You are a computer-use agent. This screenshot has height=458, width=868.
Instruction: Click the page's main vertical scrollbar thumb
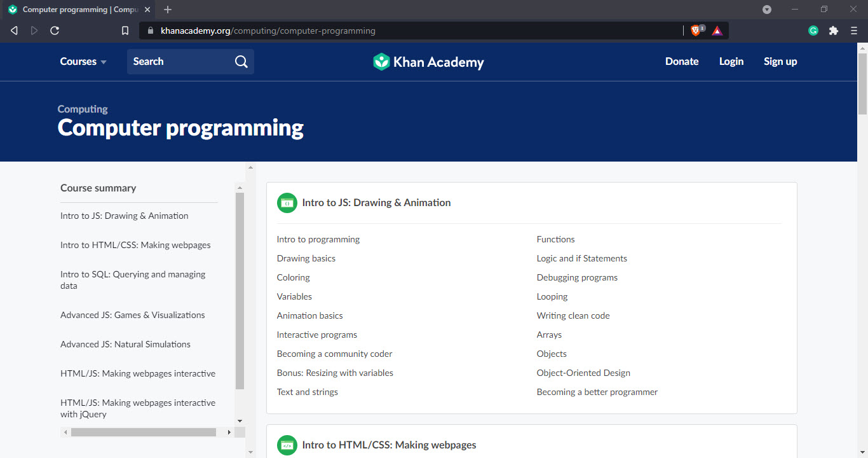click(x=862, y=83)
